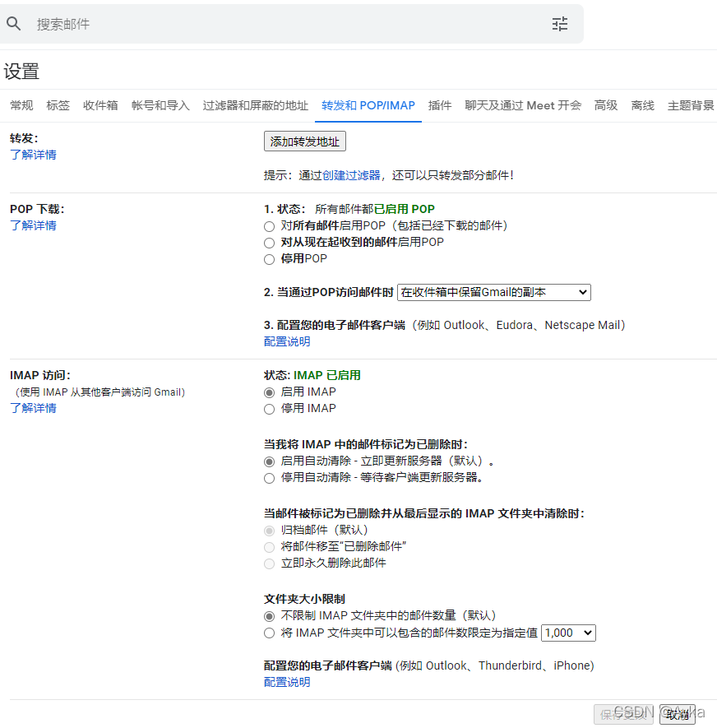This screenshot has height=728, width=717.
Task: Open 了解详情 link under POP 下载
Action: (x=33, y=225)
